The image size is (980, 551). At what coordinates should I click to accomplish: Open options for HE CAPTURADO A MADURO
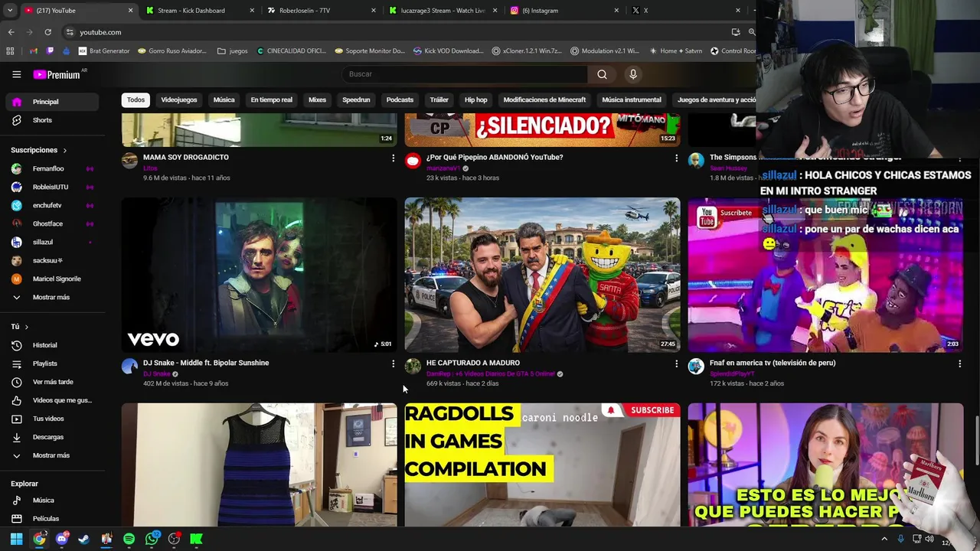[676, 364]
